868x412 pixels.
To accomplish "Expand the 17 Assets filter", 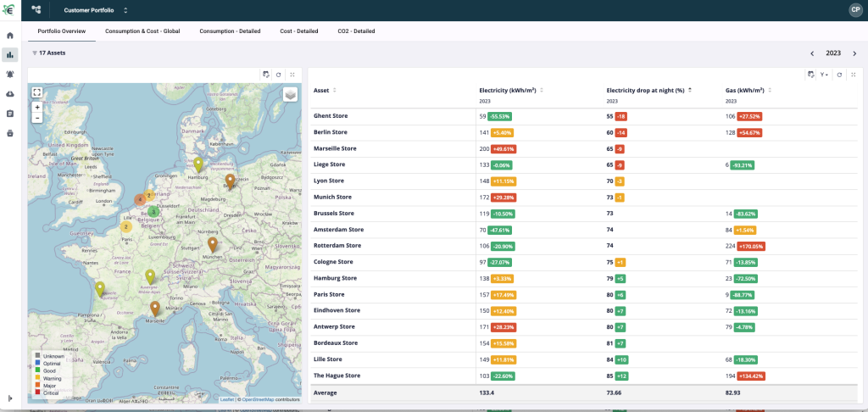I will 48,53.
